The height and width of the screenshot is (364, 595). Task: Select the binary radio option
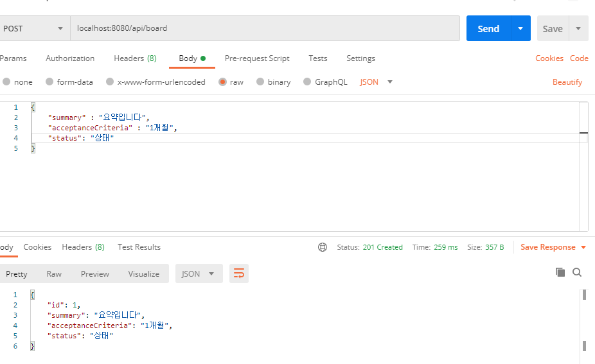260,82
